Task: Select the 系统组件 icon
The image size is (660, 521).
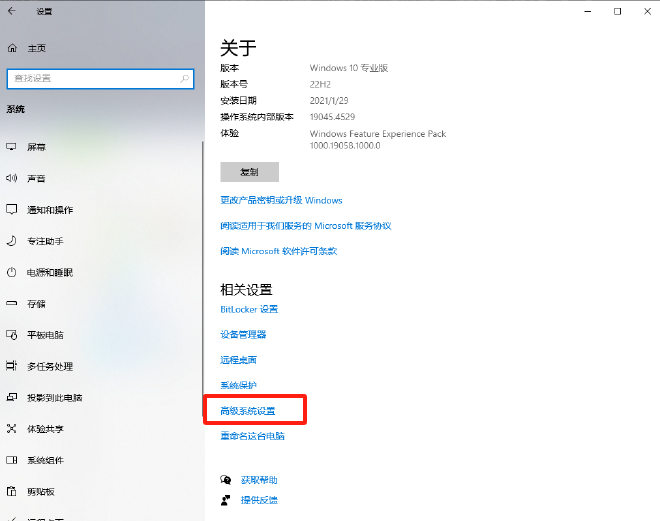Action: (11, 460)
